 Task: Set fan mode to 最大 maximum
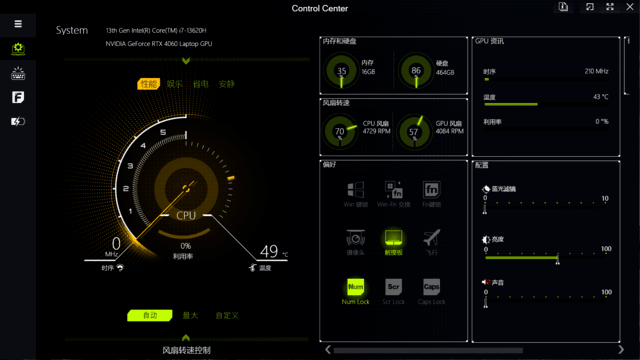point(190,316)
